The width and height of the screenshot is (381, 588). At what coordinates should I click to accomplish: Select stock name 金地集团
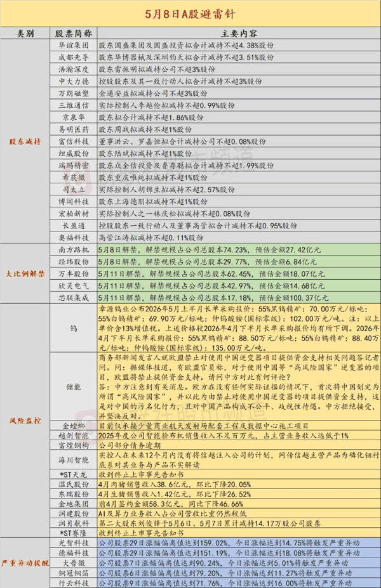(x=74, y=504)
